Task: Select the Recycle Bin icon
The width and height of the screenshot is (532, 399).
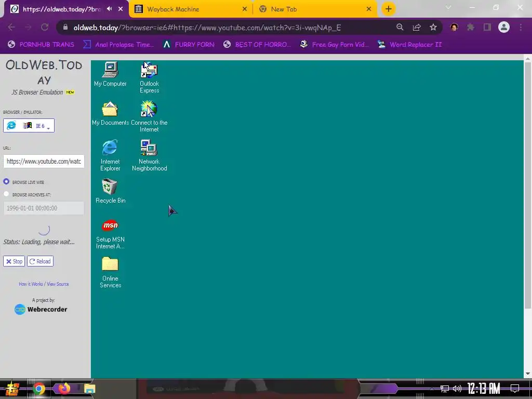Action: (x=110, y=191)
